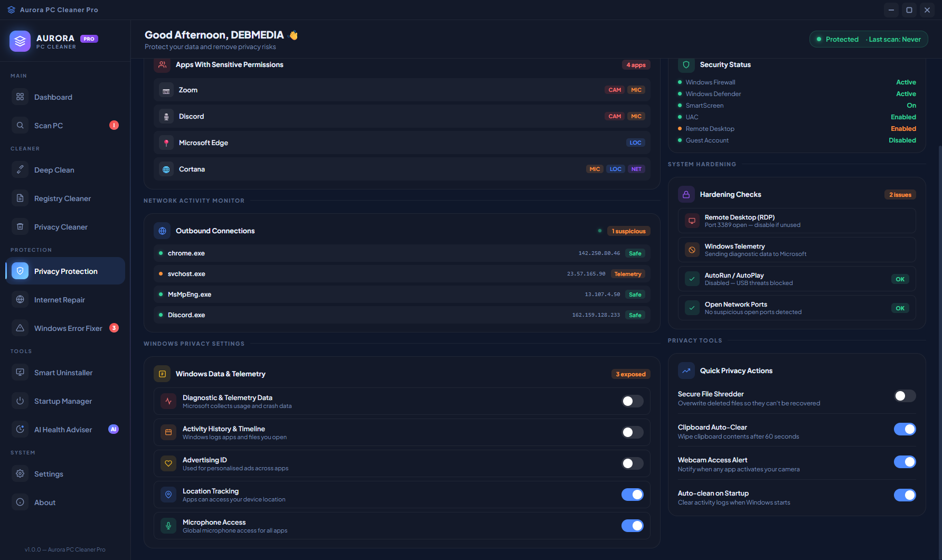Select the Deep Clean brush icon

20,169
